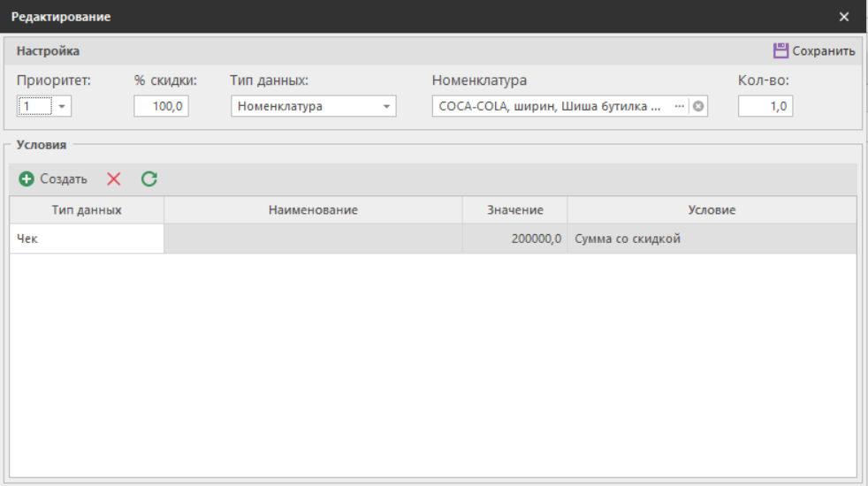Open the Номенклатура picker via ellipsis button

(x=680, y=107)
